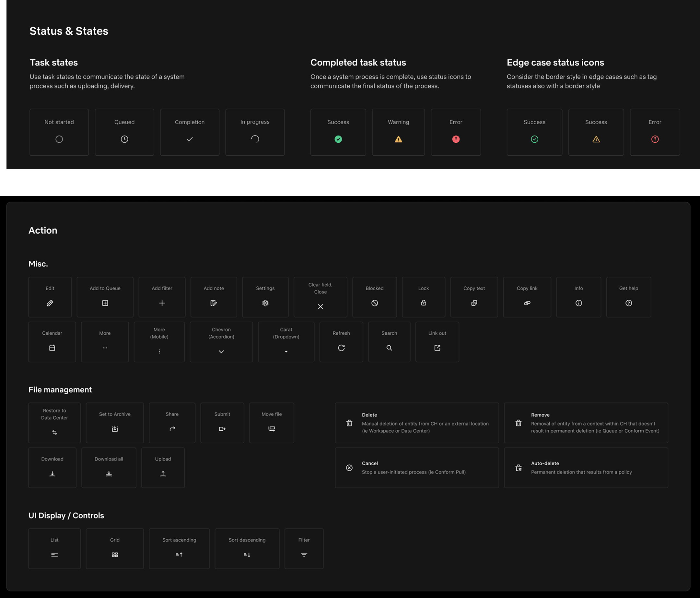Viewport: 700px width, 598px height.
Task: Click the Carat (Dropdown) triangle
Action: pyautogui.click(x=286, y=352)
